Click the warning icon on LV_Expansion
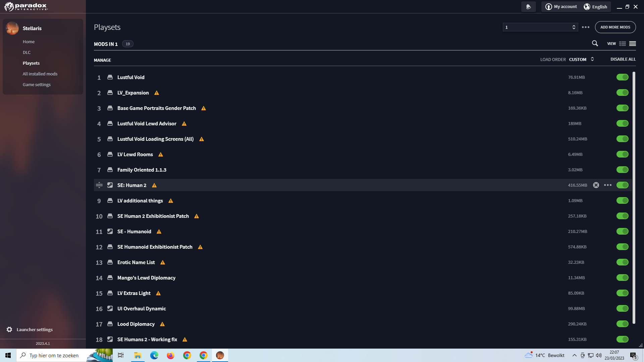 (x=157, y=93)
